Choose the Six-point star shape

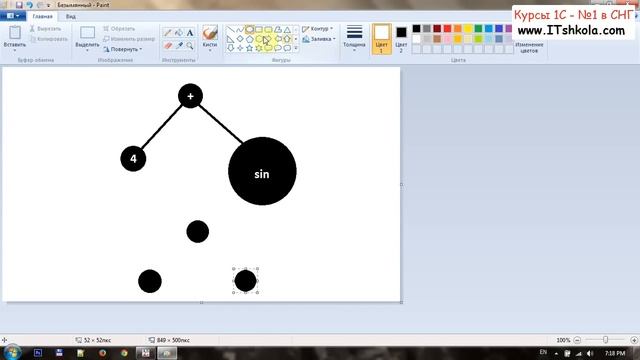[x=259, y=48]
